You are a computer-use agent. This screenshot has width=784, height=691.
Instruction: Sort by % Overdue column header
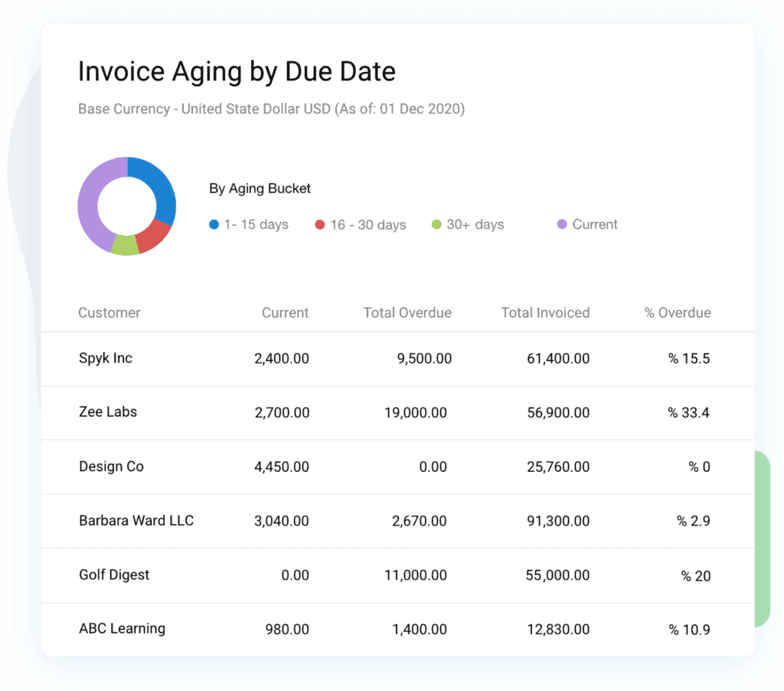pyautogui.click(x=678, y=313)
